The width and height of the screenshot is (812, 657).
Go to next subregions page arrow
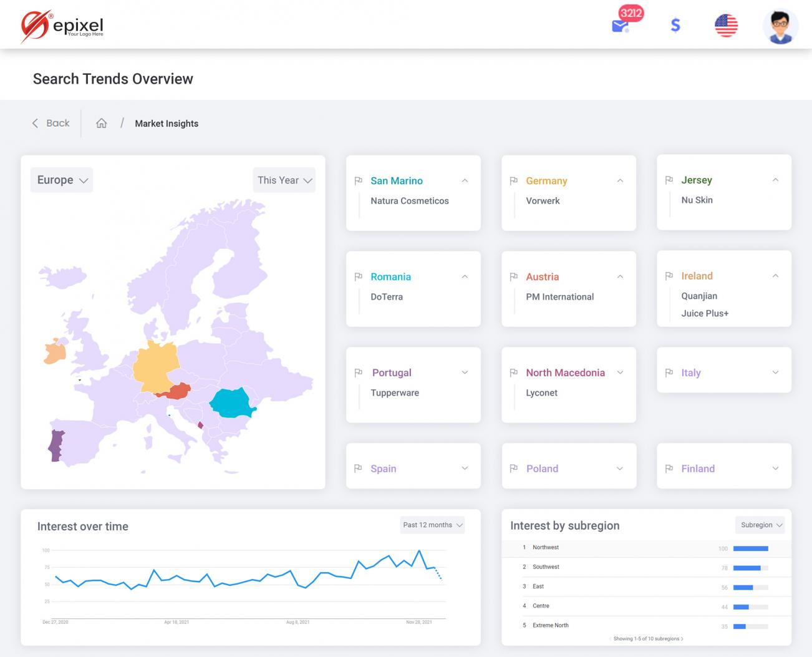point(682,639)
